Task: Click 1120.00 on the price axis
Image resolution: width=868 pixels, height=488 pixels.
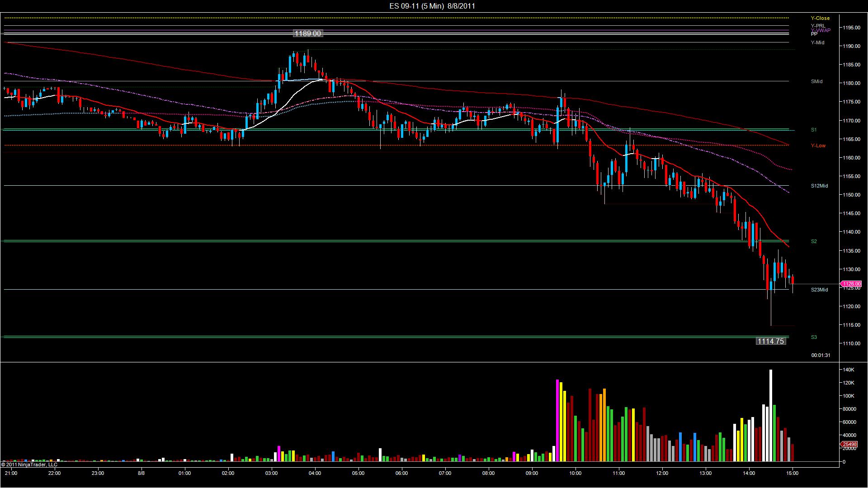Action: pos(851,306)
